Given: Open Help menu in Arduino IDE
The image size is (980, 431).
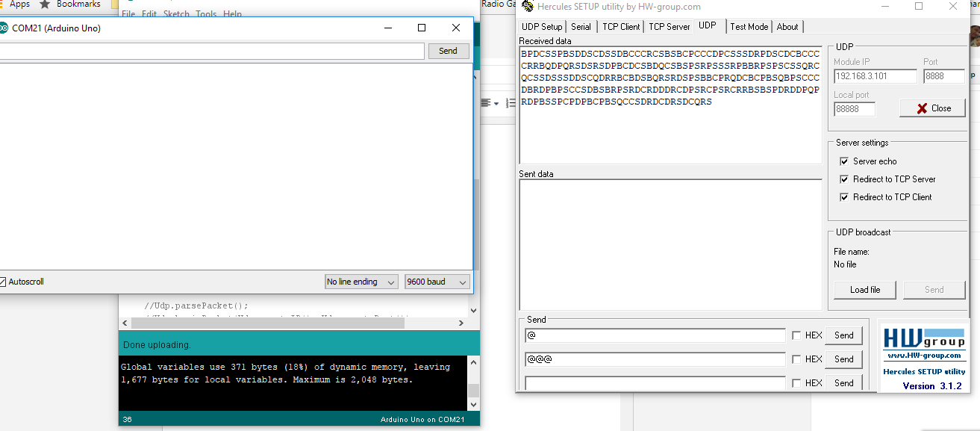Looking at the screenshot, I should [x=232, y=14].
